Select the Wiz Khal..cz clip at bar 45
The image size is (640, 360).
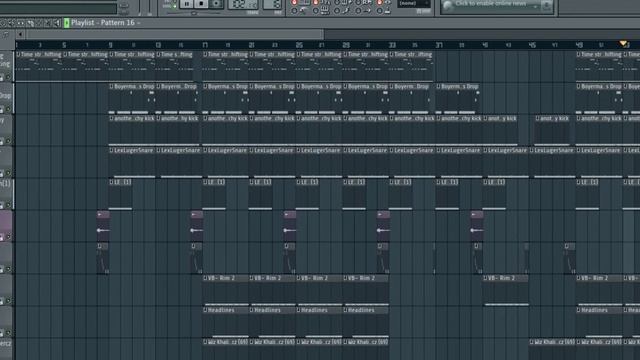552,350
